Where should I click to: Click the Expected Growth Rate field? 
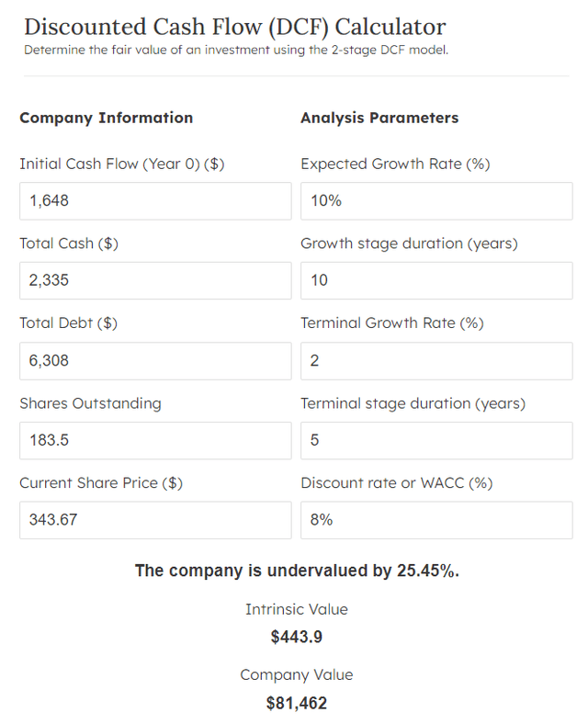[436, 200]
